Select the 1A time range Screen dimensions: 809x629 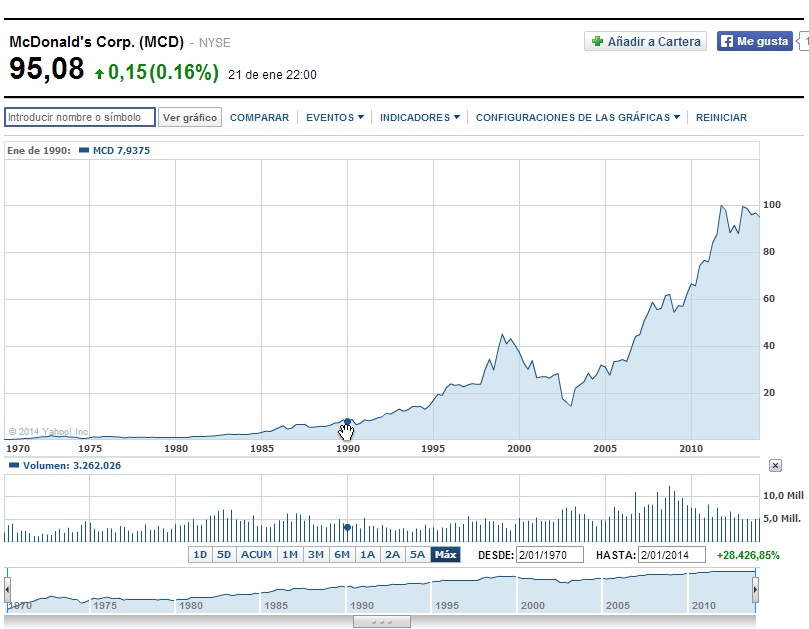367,555
